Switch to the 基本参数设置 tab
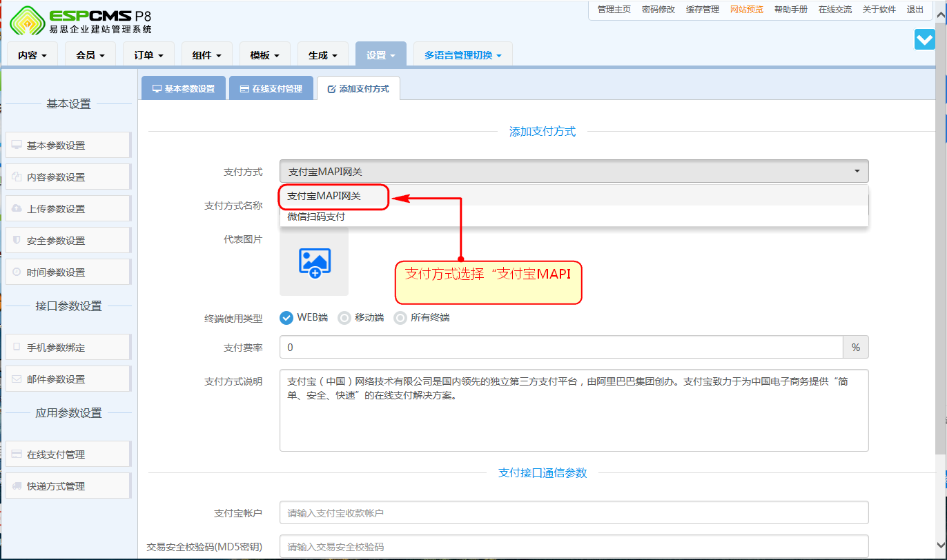Image resolution: width=947 pixels, height=560 pixels. 184,88
